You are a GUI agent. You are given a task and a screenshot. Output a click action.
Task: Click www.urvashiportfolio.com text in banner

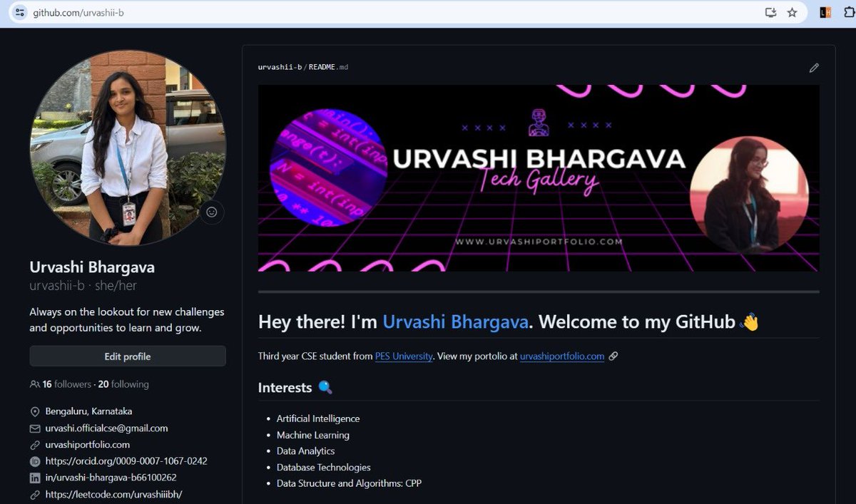click(539, 242)
